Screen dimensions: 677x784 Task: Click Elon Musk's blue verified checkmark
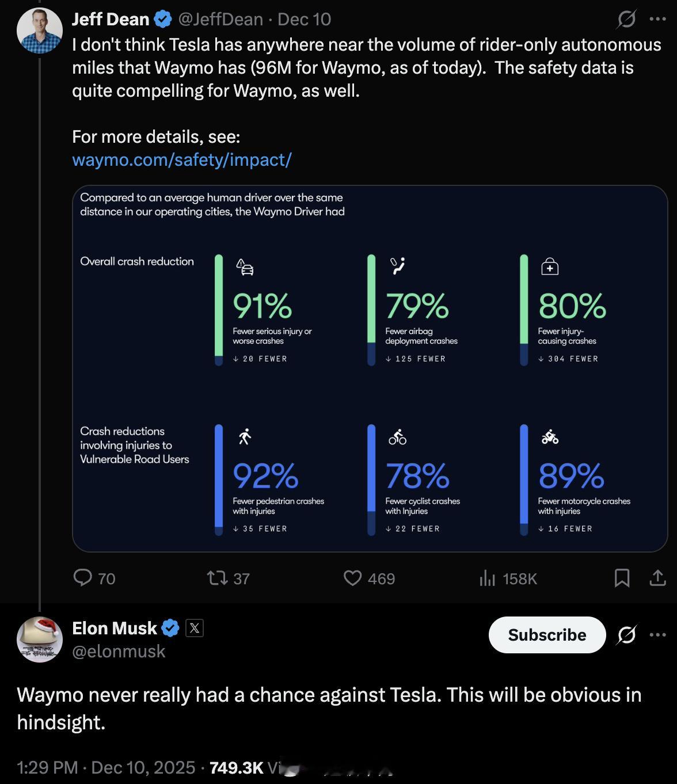click(x=170, y=628)
